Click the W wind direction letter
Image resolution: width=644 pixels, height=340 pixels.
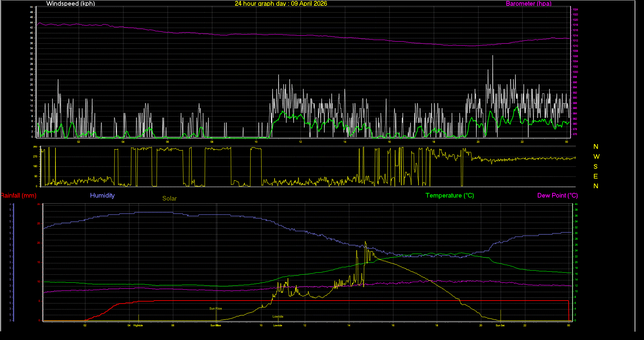click(596, 156)
